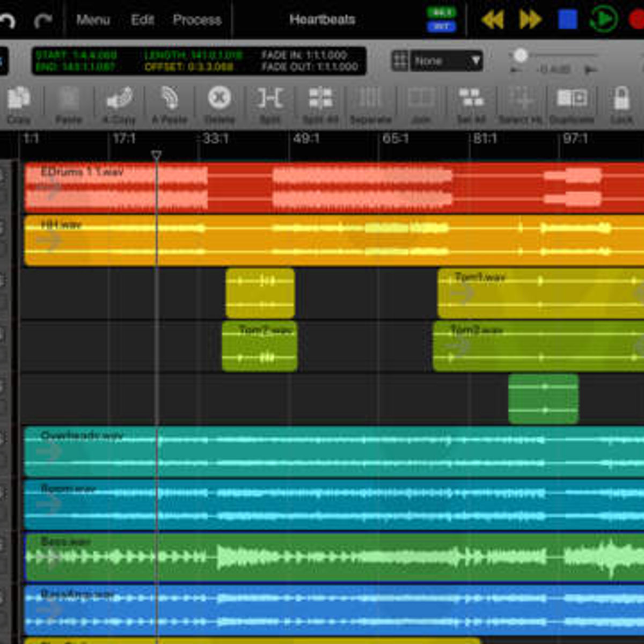Screen dimensions: 644x644
Task: Open the Menu dropdown
Action: [x=93, y=20]
